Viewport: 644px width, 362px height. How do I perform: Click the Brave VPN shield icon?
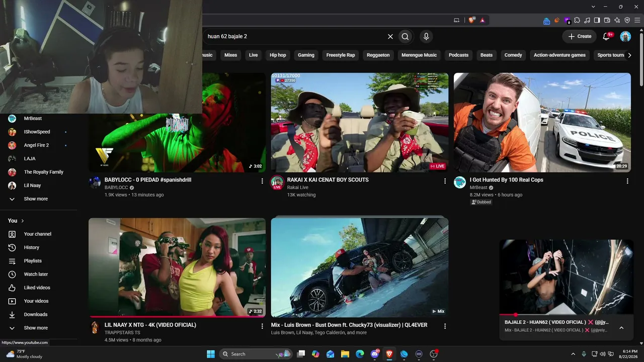(627, 20)
